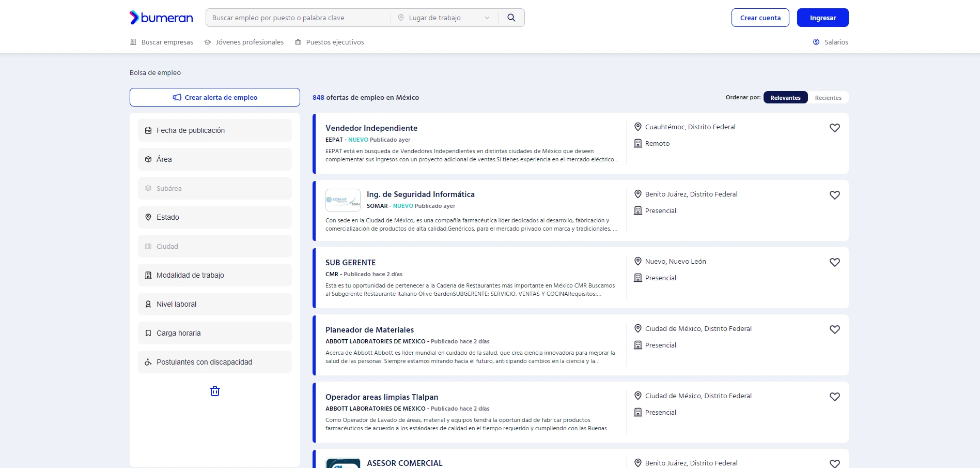The height and width of the screenshot is (468, 980).
Task: Go to Salarios page
Action: click(831, 42)
